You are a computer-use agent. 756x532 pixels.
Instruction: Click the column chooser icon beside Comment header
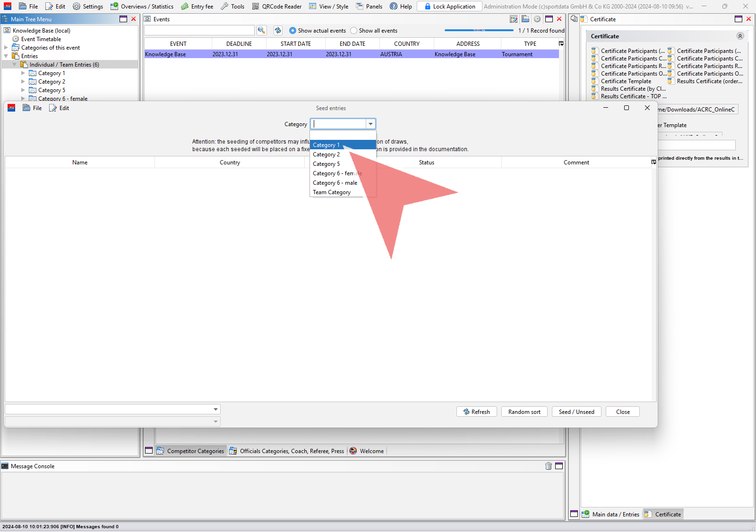[653, 162]
